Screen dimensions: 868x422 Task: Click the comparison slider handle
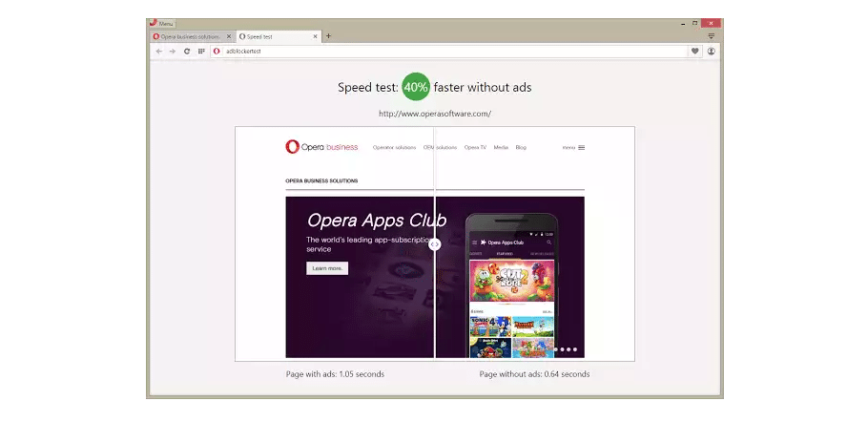click(435, 243)
